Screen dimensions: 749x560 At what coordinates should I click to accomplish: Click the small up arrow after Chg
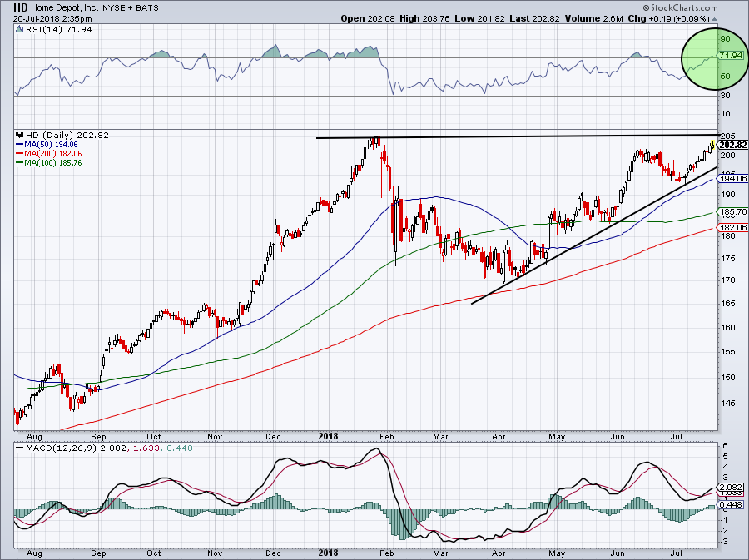click(714, 20)
